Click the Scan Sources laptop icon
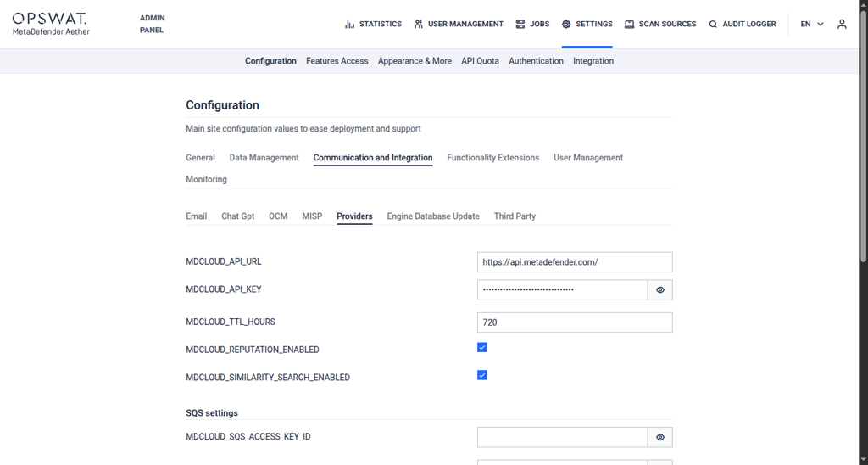 click(630, 25)
